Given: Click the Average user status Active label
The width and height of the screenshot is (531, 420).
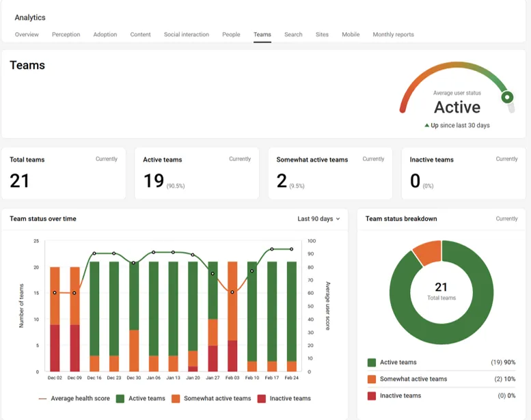Looking at the screenshot, I should coord(457,107).
